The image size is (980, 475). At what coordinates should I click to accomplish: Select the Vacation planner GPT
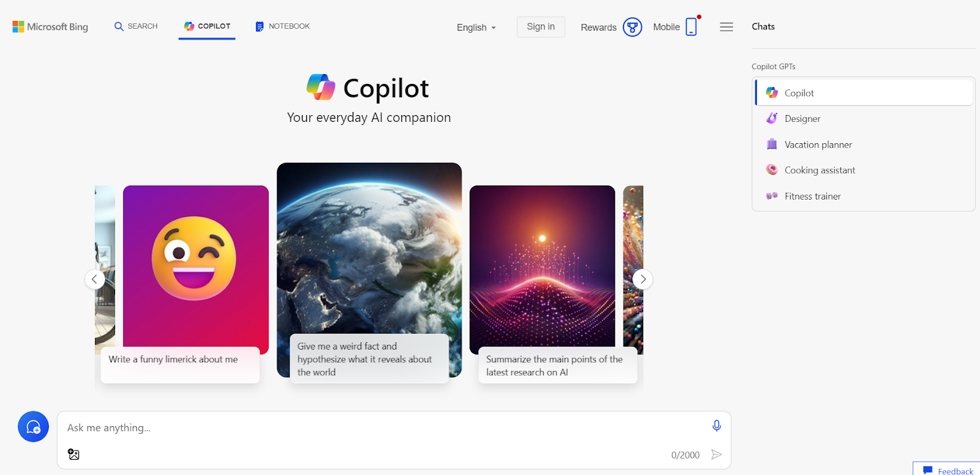tap(864, 144)
